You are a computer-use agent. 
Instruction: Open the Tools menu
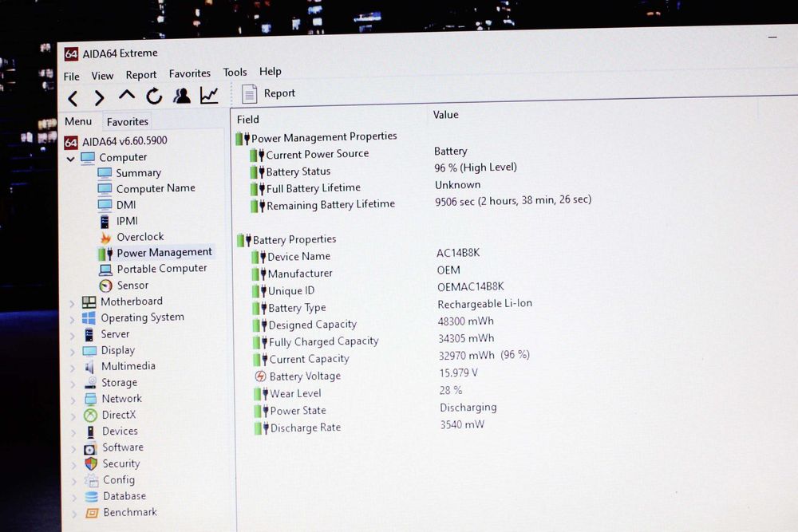point(235,73)
